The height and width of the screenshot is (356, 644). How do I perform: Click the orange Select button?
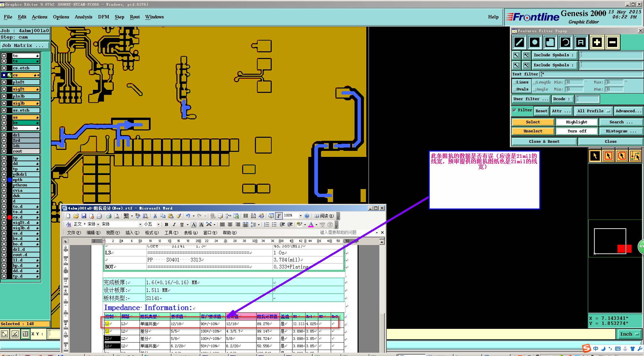533,122
